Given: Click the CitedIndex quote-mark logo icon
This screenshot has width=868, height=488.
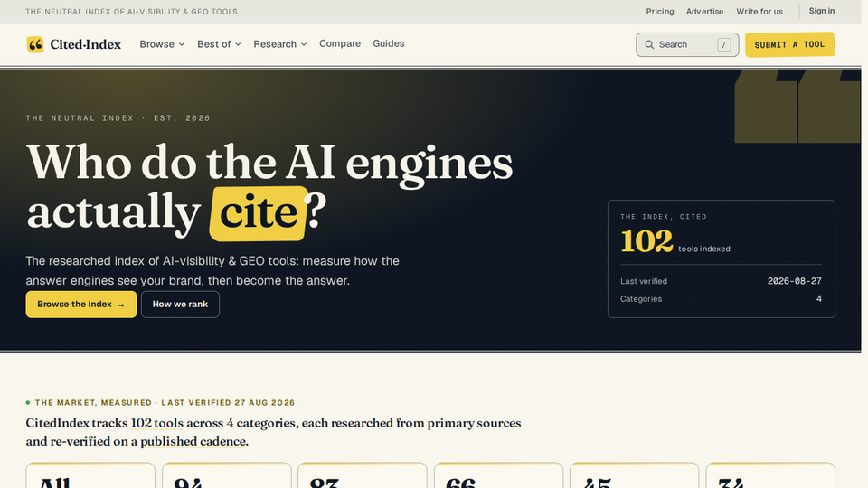Looking at the screenshot, I should 35,44.
